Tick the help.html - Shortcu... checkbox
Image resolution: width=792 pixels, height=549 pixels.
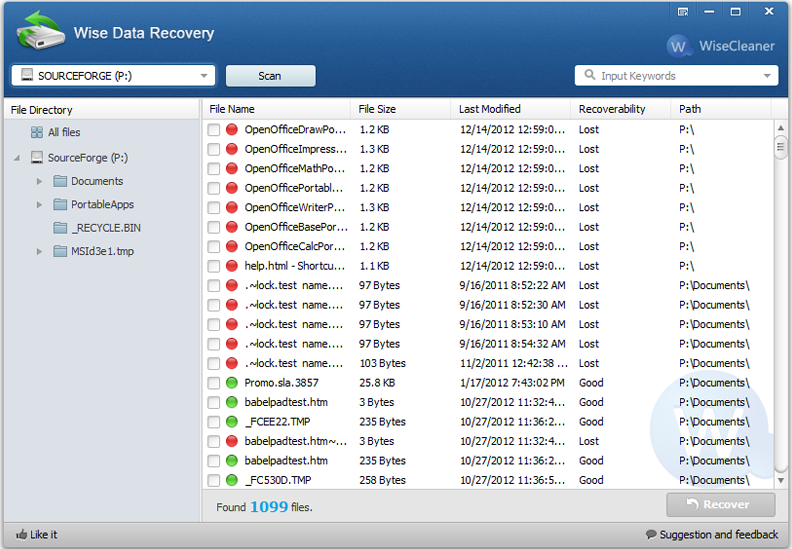point(214,266)
